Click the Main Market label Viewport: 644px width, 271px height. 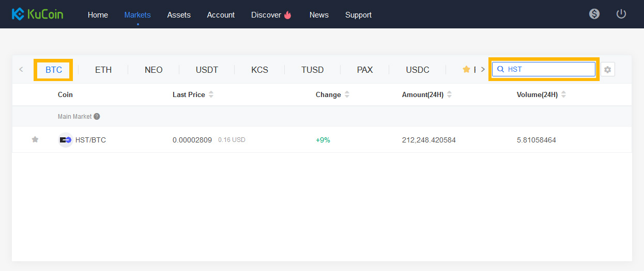[x=75, y=117]
